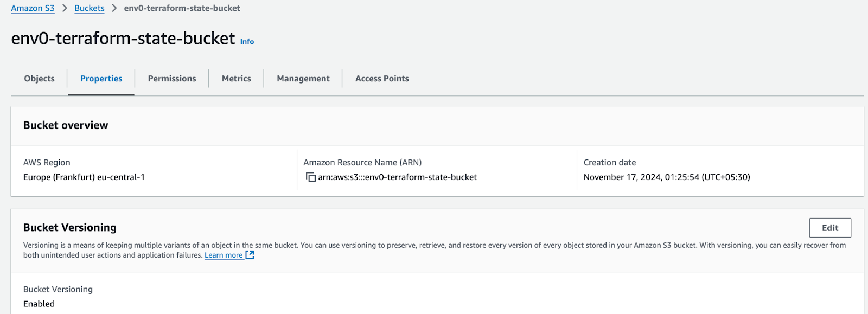Select the Properties tab

tap(101, 79)
